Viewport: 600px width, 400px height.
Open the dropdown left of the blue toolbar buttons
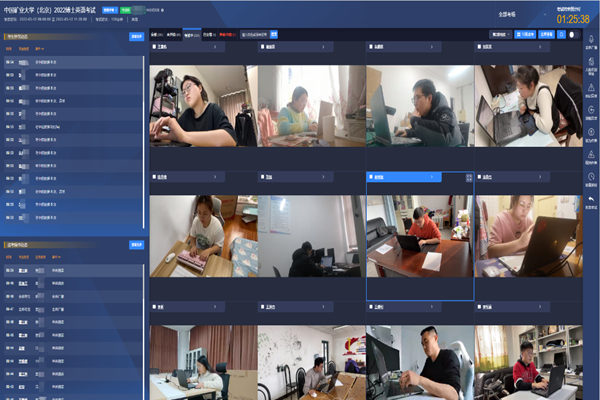[500, 33]
